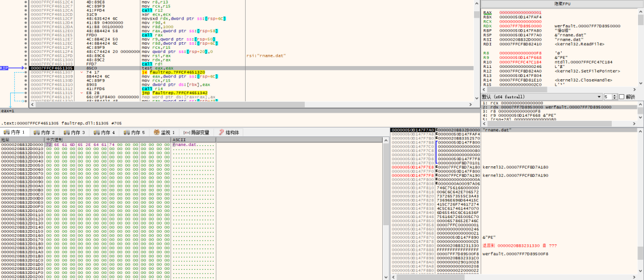644x280 pixels.
Task: Open the calling convention dropdown (x64 fastcall)
Action: [x=540, y=97]
